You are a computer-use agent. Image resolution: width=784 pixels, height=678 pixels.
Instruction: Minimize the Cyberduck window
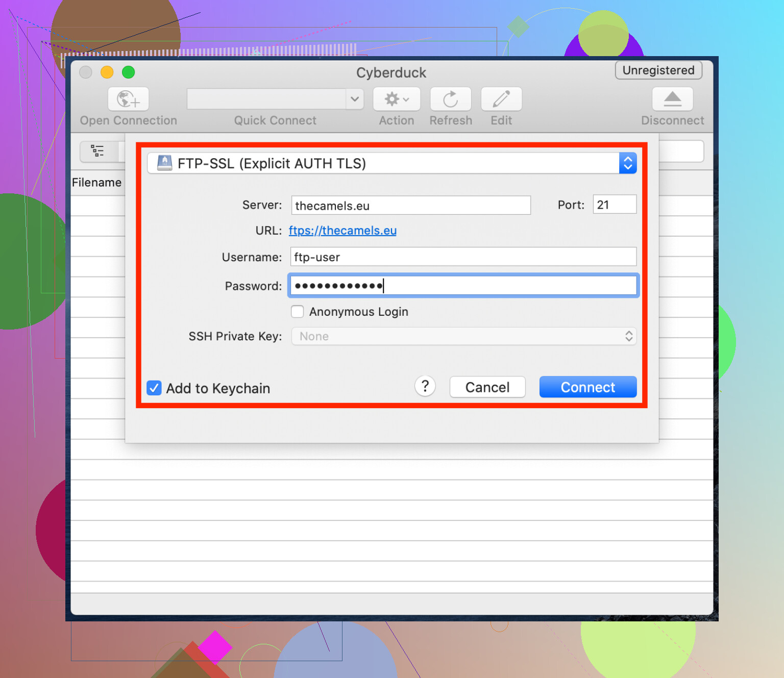[107, 72]
